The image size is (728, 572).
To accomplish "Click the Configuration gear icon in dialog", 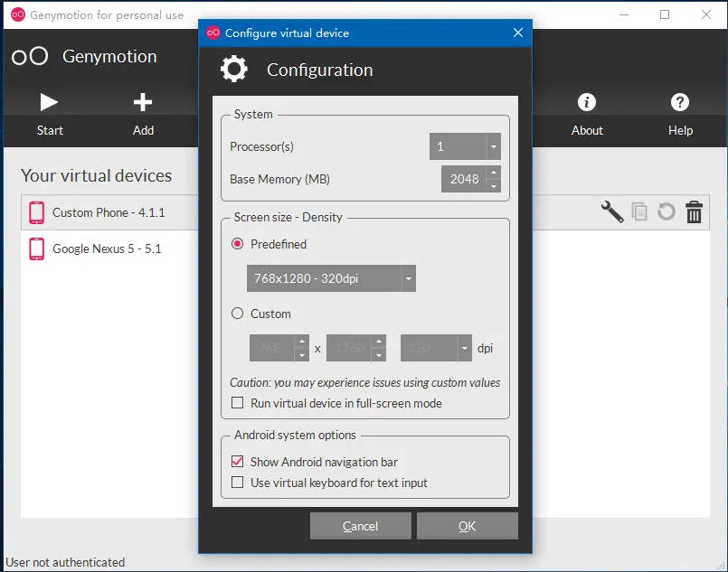I will point(234,69).
